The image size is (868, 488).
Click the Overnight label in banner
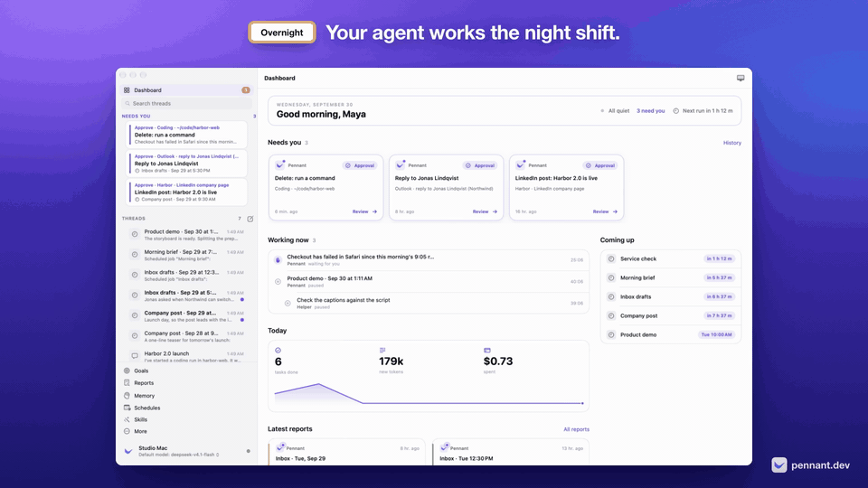pos(282,33)
